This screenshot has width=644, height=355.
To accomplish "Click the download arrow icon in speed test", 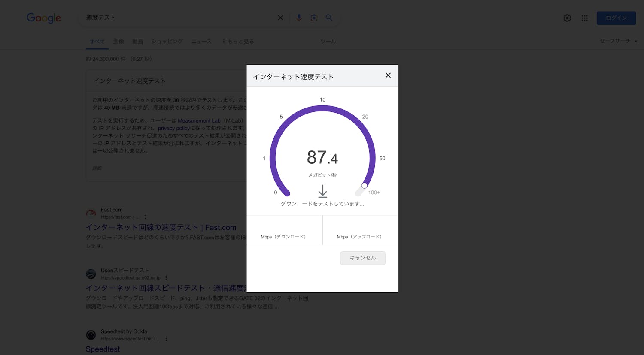I will coord(322,191).
